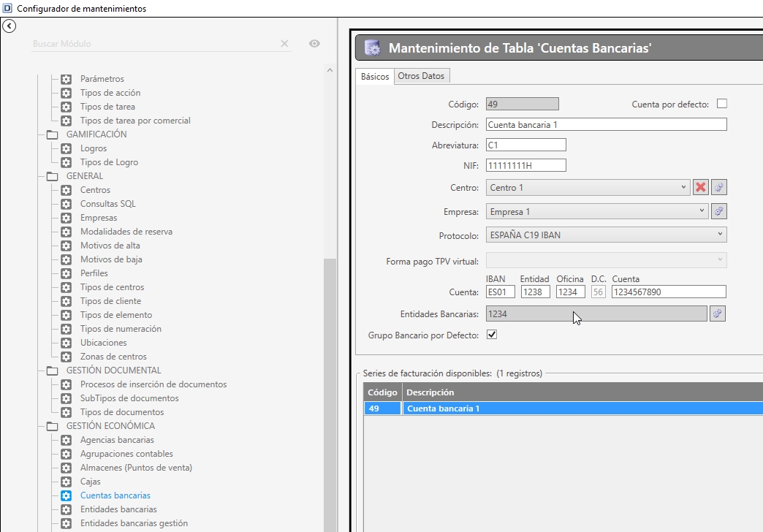The width and height of the screenshot is (763, 532).
Task: Open Almacenes (Puntos de venta)
Action: pos(136,468)
